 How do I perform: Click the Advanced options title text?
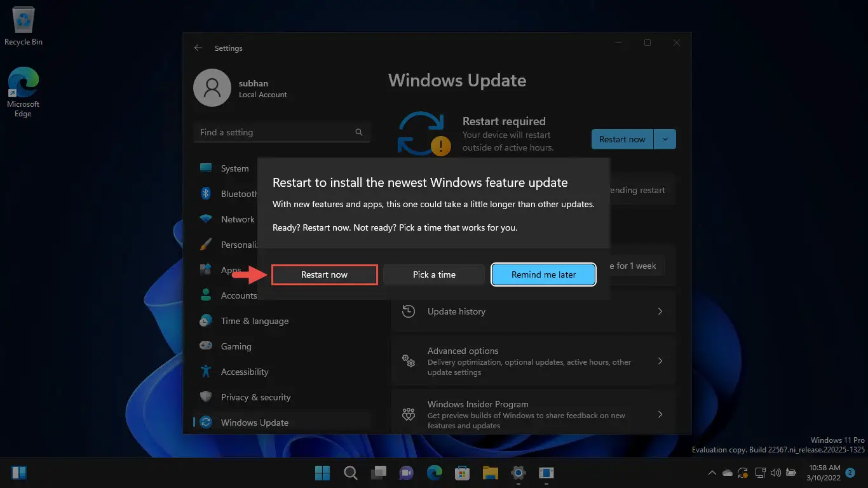tap(463, 351)
